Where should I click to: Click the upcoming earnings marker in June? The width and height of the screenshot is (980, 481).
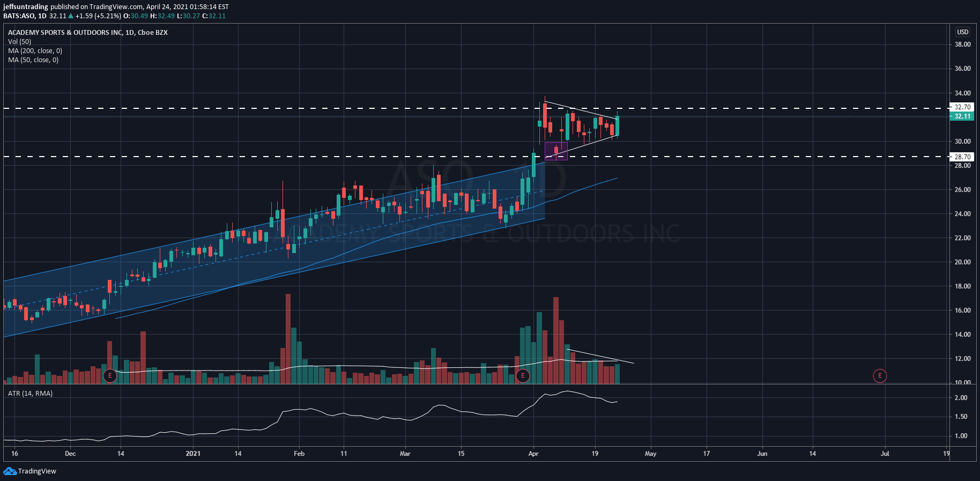tap(880, 375)
